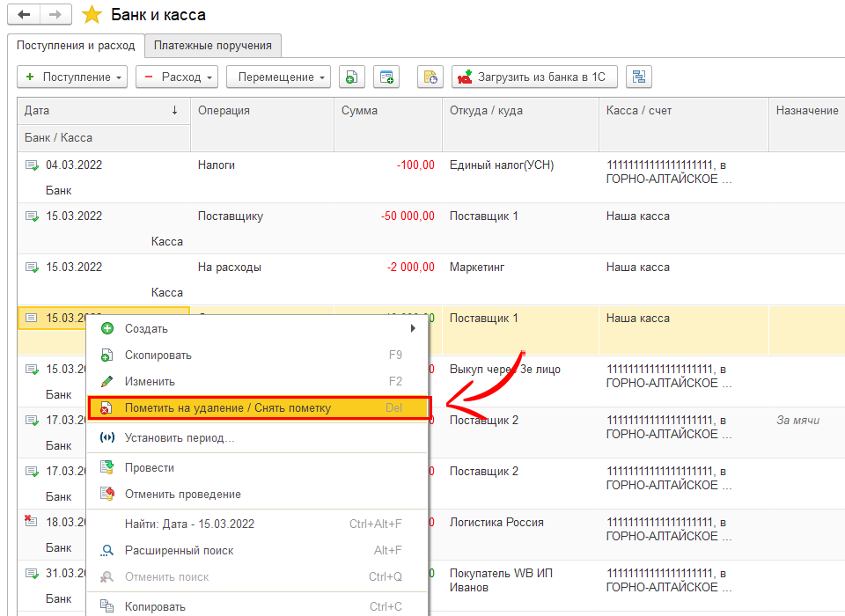
Task: Select Пометить на удаление / Снять пометку
Action: pos(227,408)
